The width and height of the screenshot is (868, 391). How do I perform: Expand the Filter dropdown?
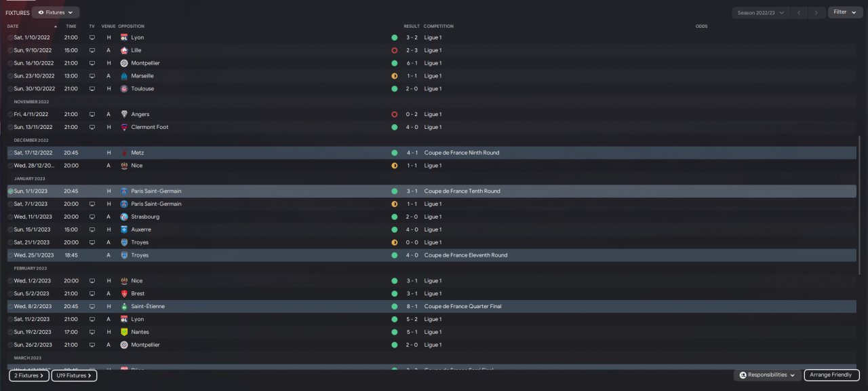[845, 12]
